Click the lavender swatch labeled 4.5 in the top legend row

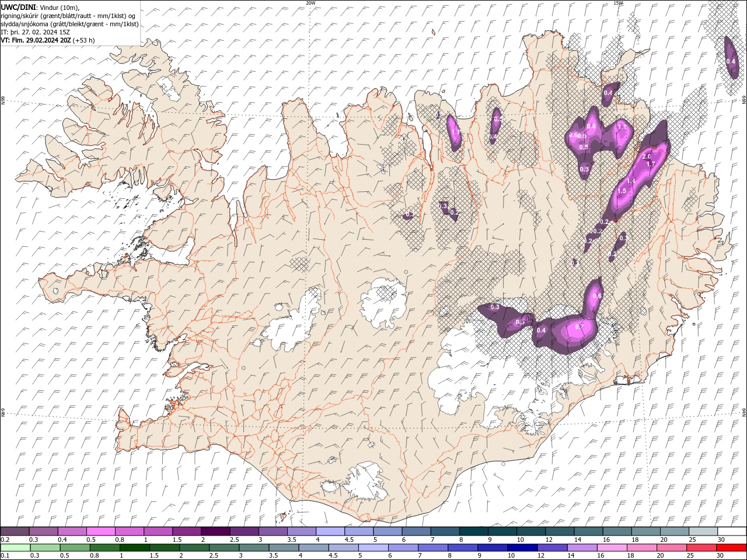point(358,531)
